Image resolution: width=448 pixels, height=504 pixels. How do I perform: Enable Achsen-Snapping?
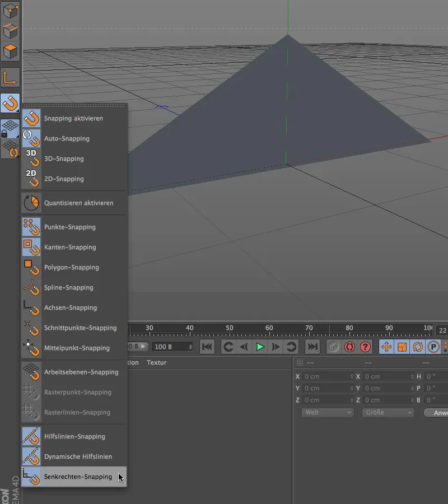pyautogui.click(x=74, y=307)
